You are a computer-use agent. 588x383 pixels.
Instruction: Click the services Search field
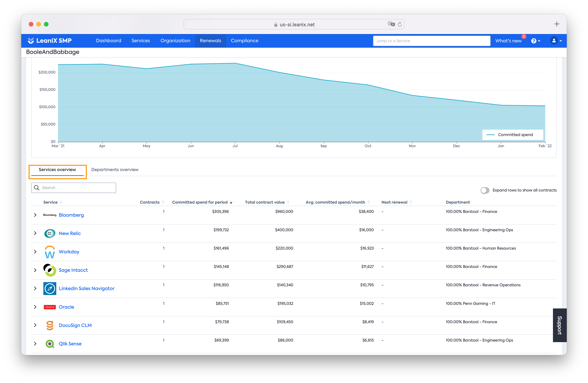coord(74,188)
